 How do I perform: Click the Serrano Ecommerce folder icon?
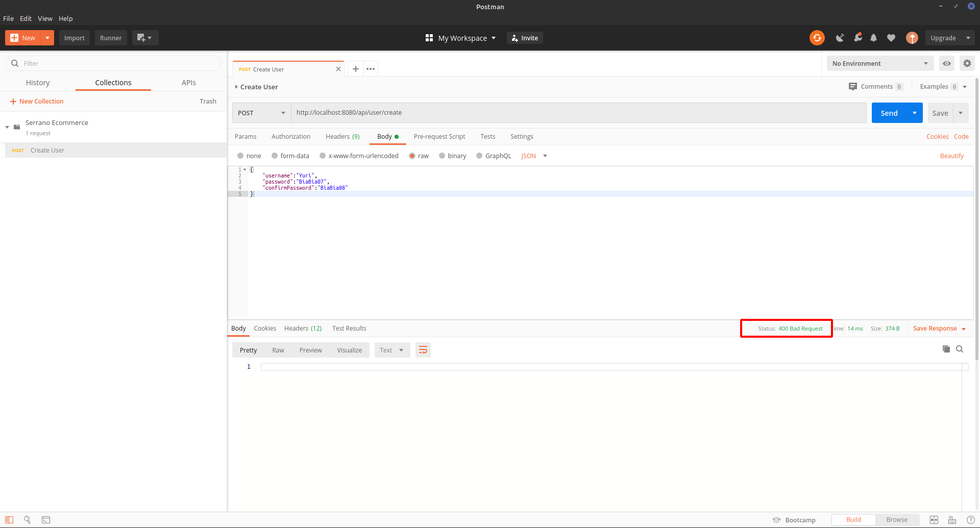[17, 127]
